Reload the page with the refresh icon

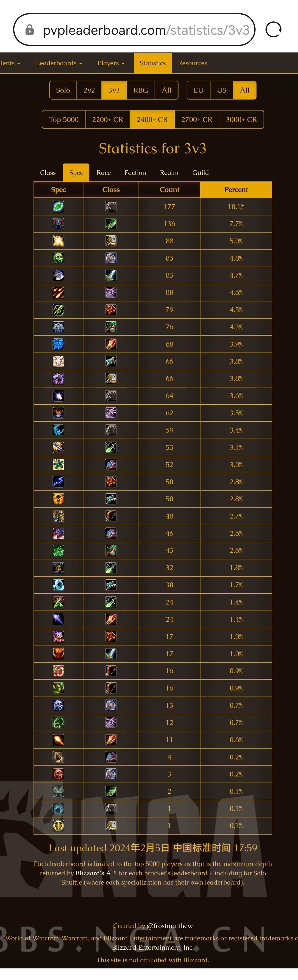pyautogui.click(x=273, y=30)
